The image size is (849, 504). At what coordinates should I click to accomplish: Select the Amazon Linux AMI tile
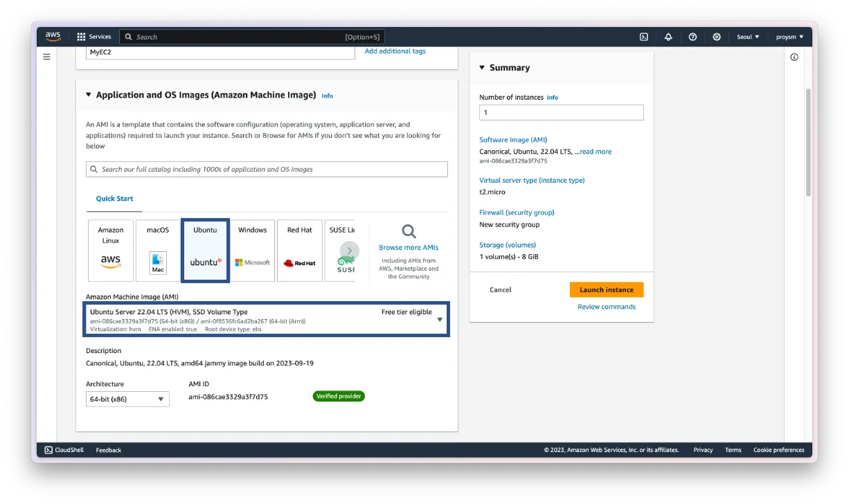click(x=111, y=251)
